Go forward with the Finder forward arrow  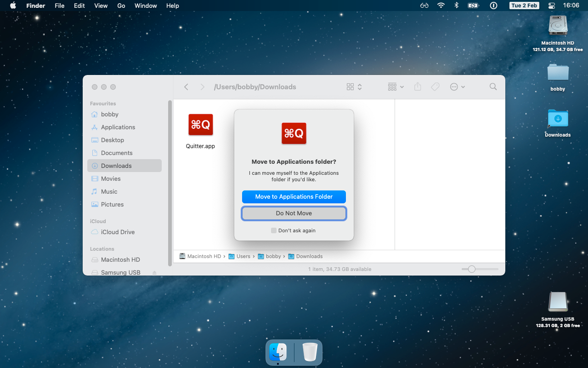tap(202, 87)
